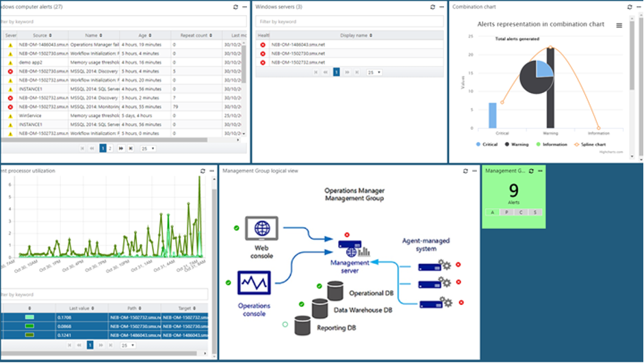Viewport: 644px width, 363px height.
Task: Click the Reporting DB database icon
Action: tap(303, 325)
